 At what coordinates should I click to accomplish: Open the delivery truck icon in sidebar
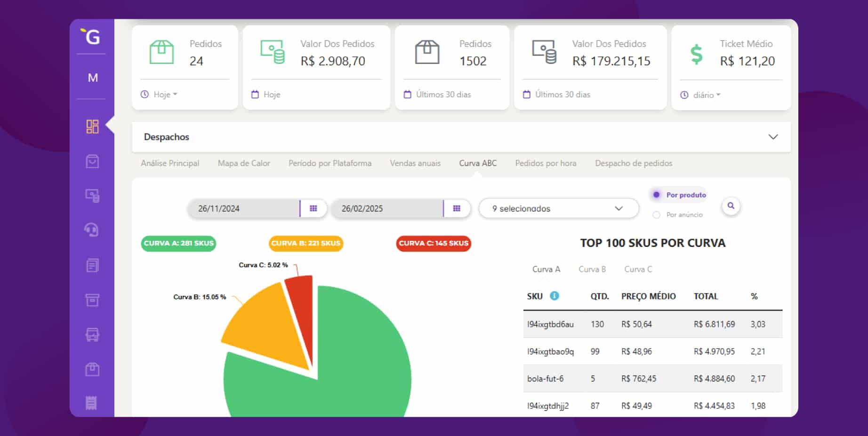point(92,334)
